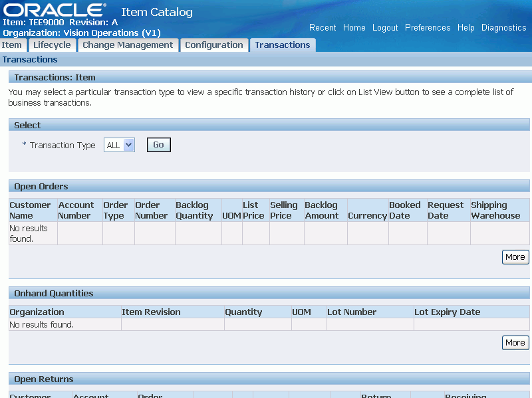This screenshot has height=398, width=532.
Task: Switch to the Item tab
Action: 11,45
